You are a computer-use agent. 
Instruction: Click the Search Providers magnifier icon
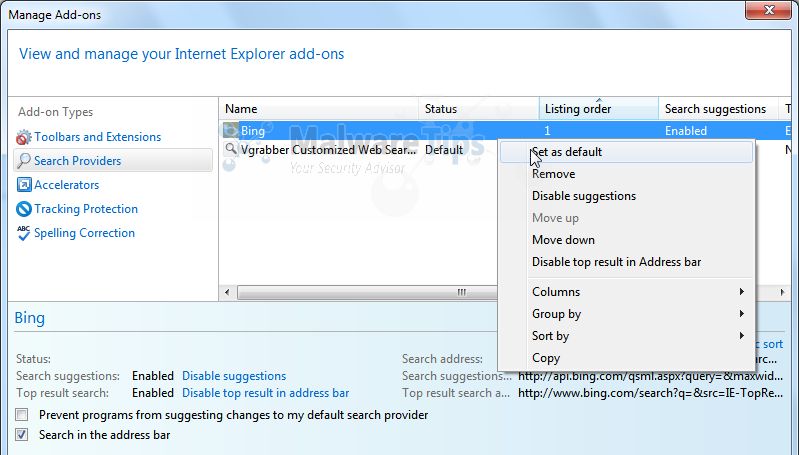tap(23, 160)
